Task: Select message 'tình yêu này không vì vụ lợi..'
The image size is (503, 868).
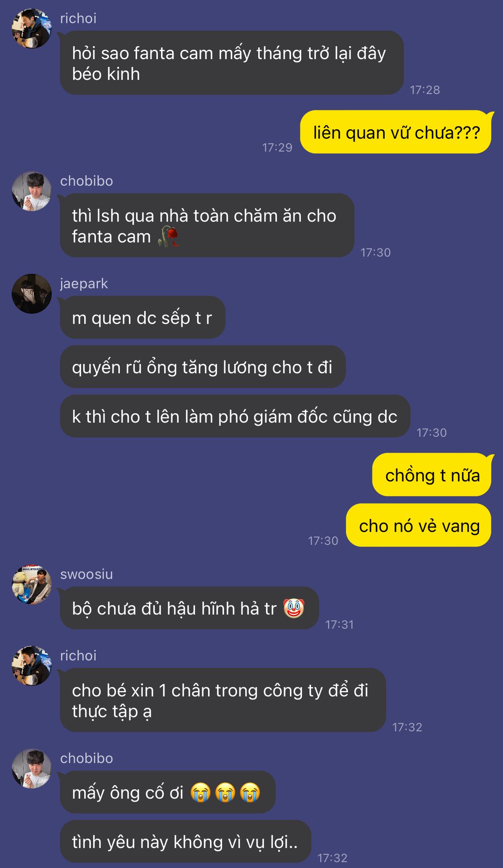Action: coord(185,841)
